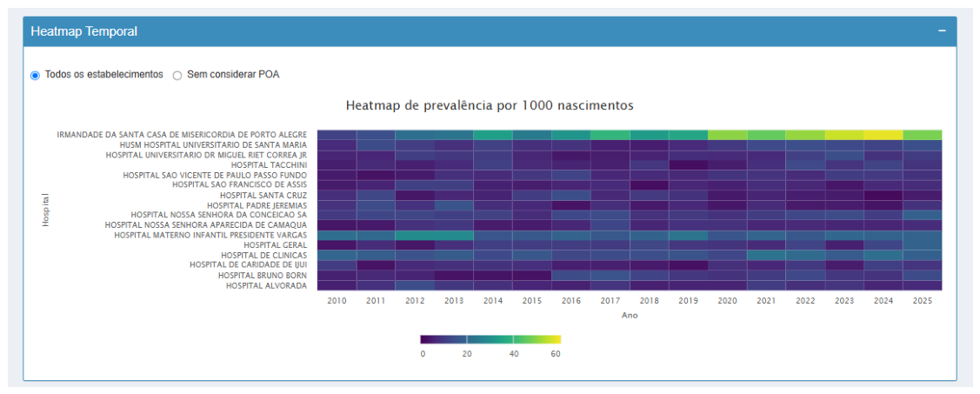
Task: Click Presidente Vargas cell for 2012
Action: coord(415,235)
